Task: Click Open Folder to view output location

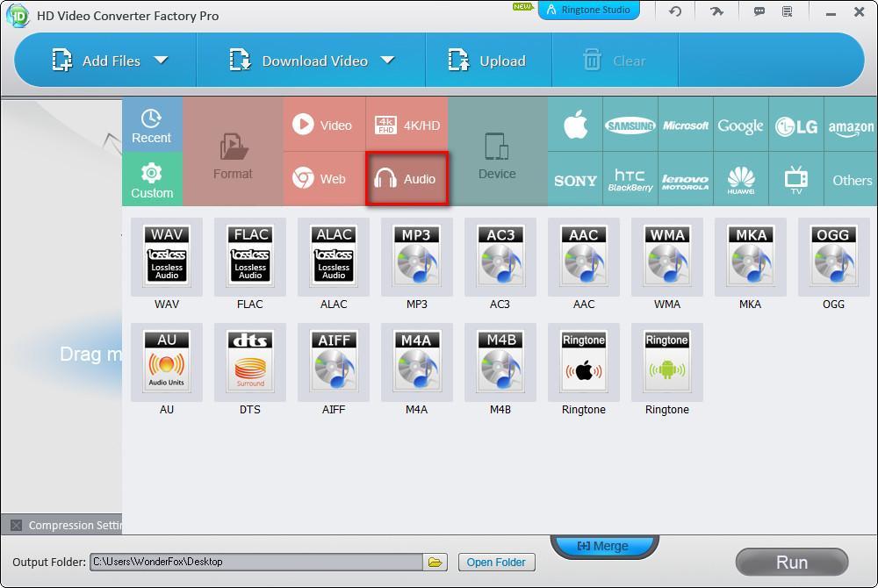Action: (x=497, y=562)
